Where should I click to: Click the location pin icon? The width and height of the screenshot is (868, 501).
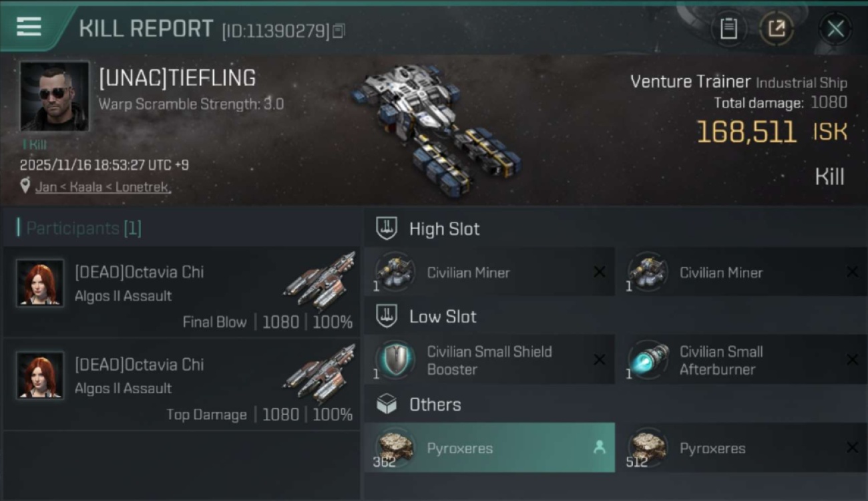pos(25,186)
